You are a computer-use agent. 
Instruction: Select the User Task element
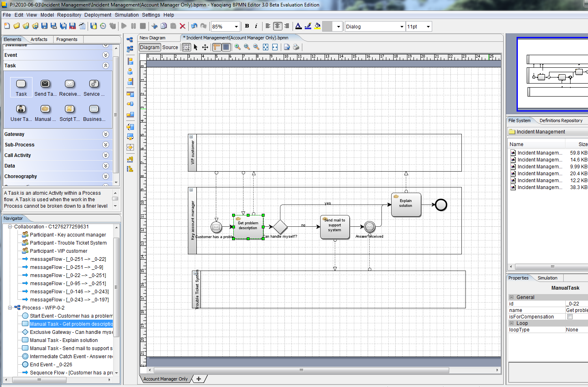coord(21,113)
